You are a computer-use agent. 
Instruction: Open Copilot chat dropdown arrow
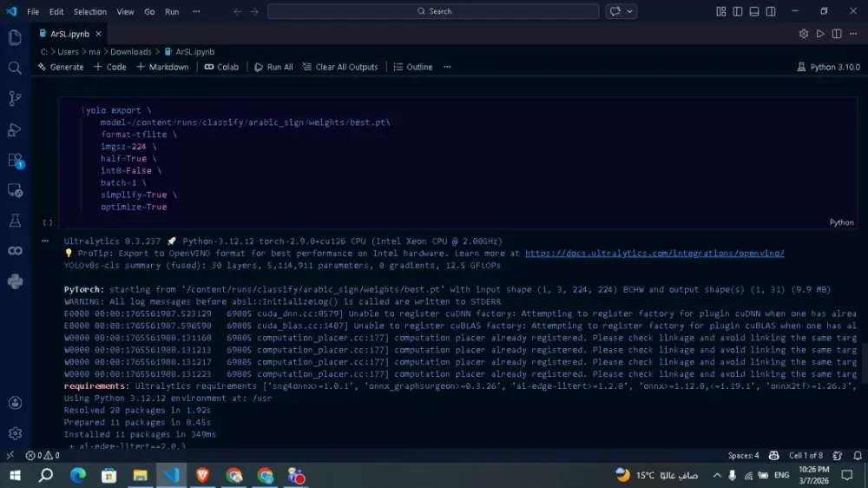click(x=629, y=11)
